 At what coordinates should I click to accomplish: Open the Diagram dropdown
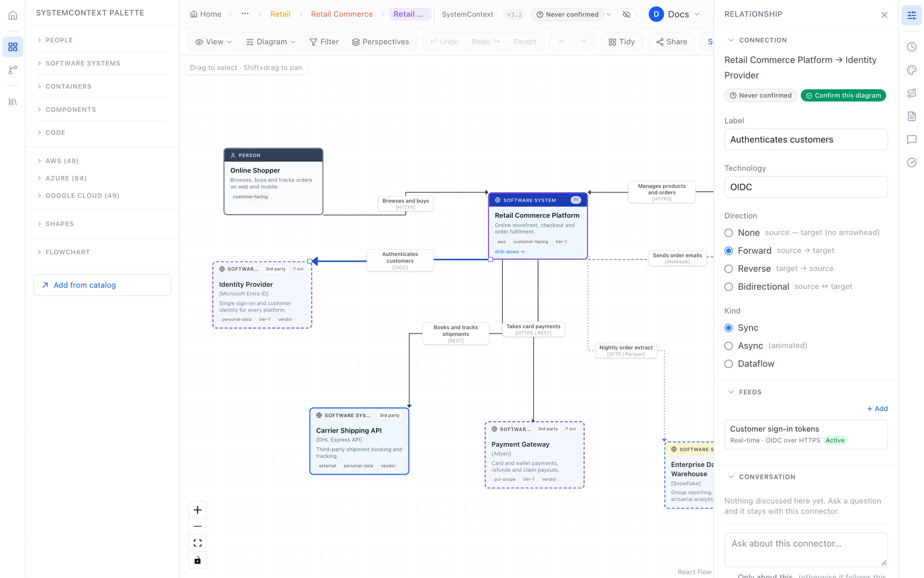tap(271, 42)
